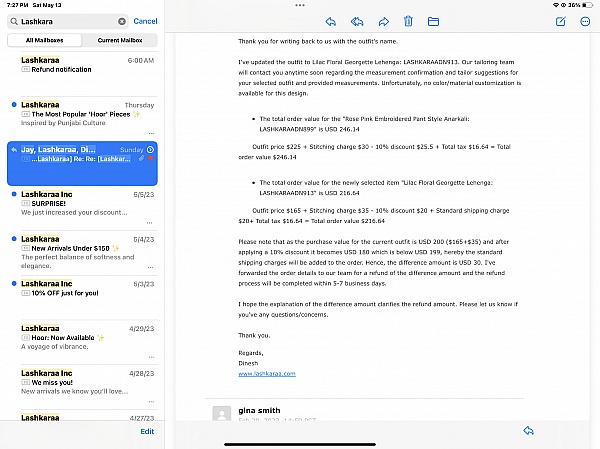Tap the Reply All double-arrow icon
Image resolution: width=600 pixels, height=449 pixels.
click(356, 21)
